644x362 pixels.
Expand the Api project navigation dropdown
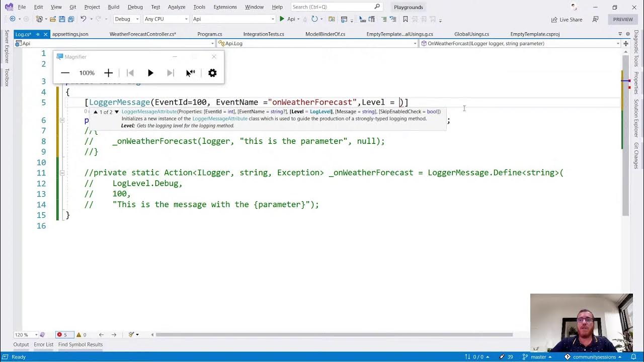click(212, 44)
